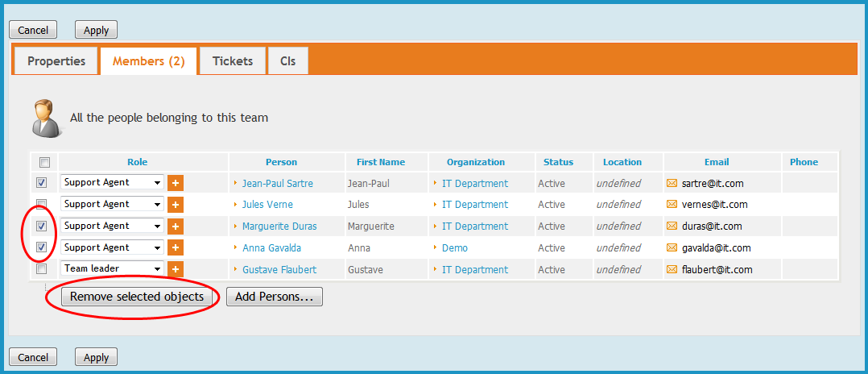Switch to the Properties tab
The width and height of the screenshot is (868, 374).
click(56, 61)
